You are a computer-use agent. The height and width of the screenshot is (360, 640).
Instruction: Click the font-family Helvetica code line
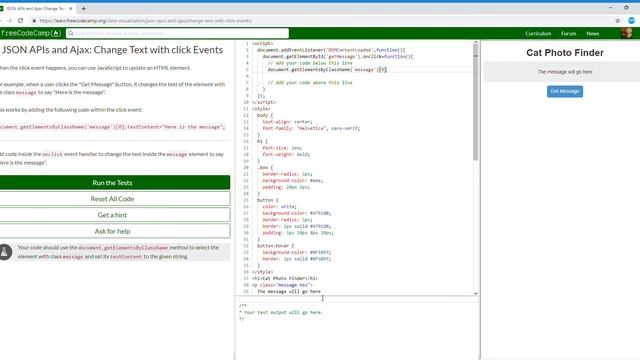[x=311, y=128]
